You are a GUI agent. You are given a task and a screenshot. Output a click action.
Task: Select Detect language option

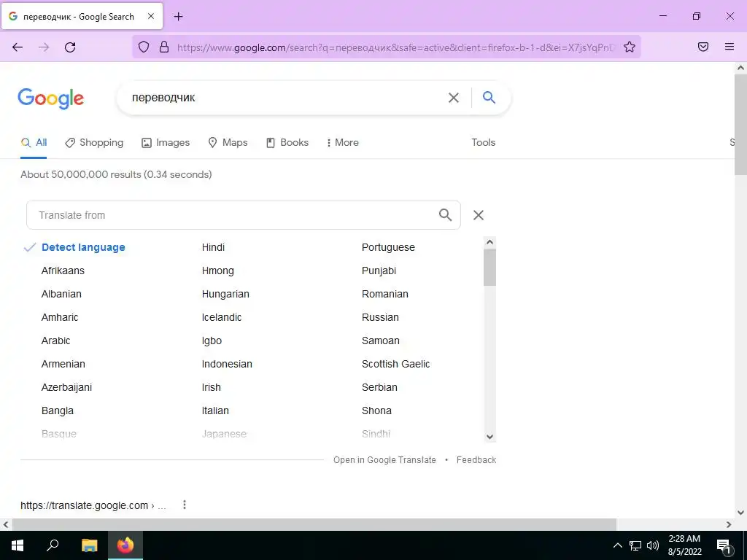pos(83,247)
